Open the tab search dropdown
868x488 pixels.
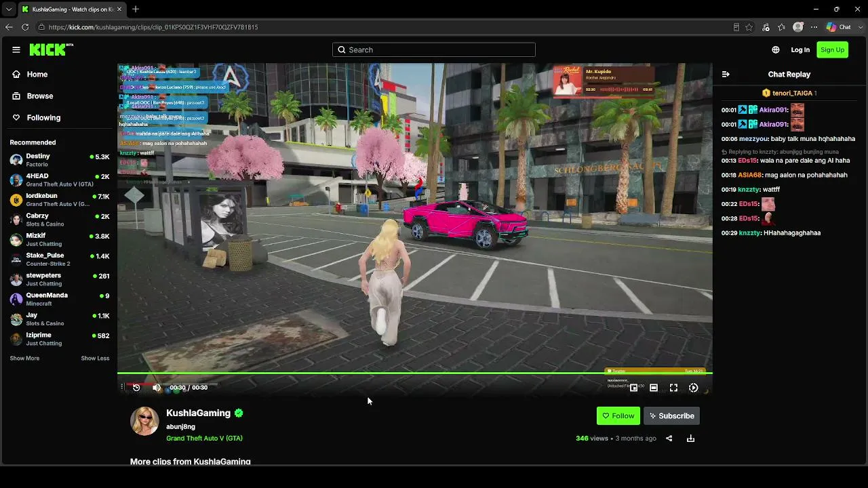8,9
